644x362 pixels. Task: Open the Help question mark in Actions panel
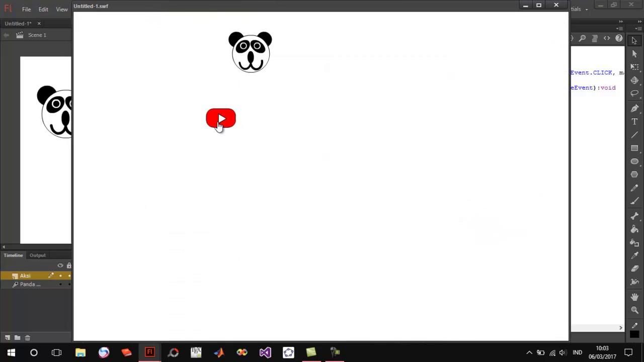[x=619, y=38]
